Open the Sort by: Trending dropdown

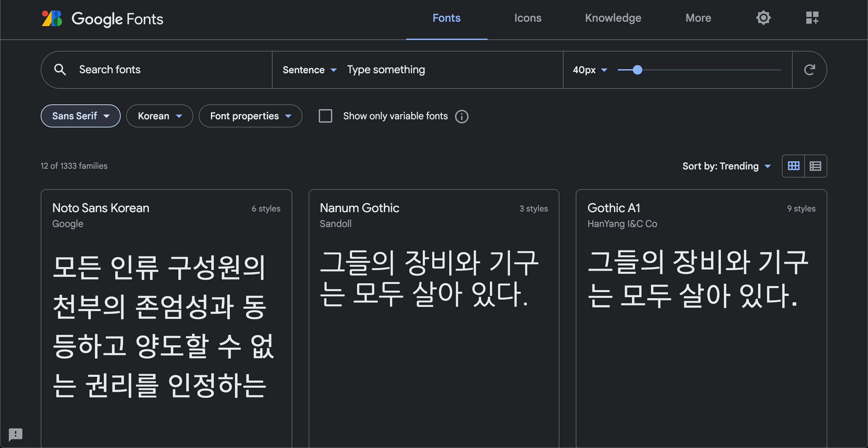pos(727,166)
